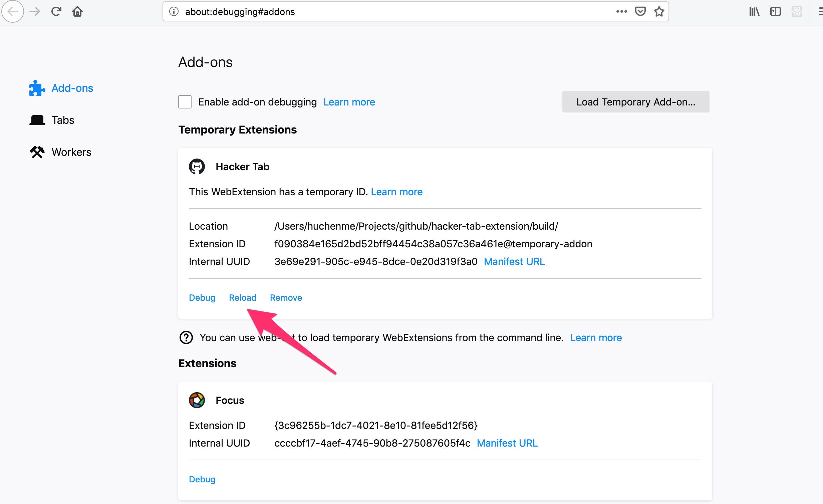Reload the page with the refresh icon
The width and height of the screenshot is (823, 504).
[x=56, y=11]
